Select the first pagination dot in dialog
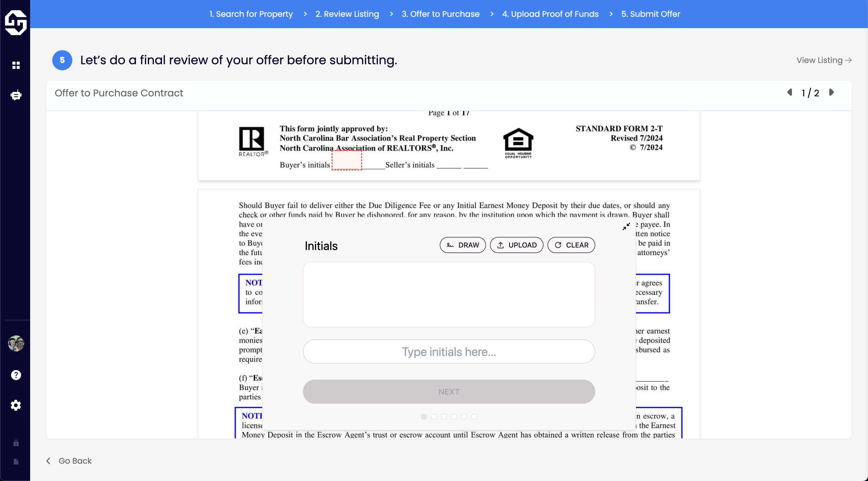The height and width of the screenshot is (481, 868). 424,417
